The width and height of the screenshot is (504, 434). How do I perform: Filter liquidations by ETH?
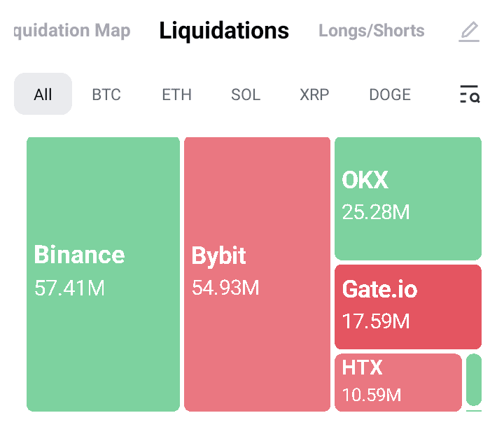coord(176,94)
